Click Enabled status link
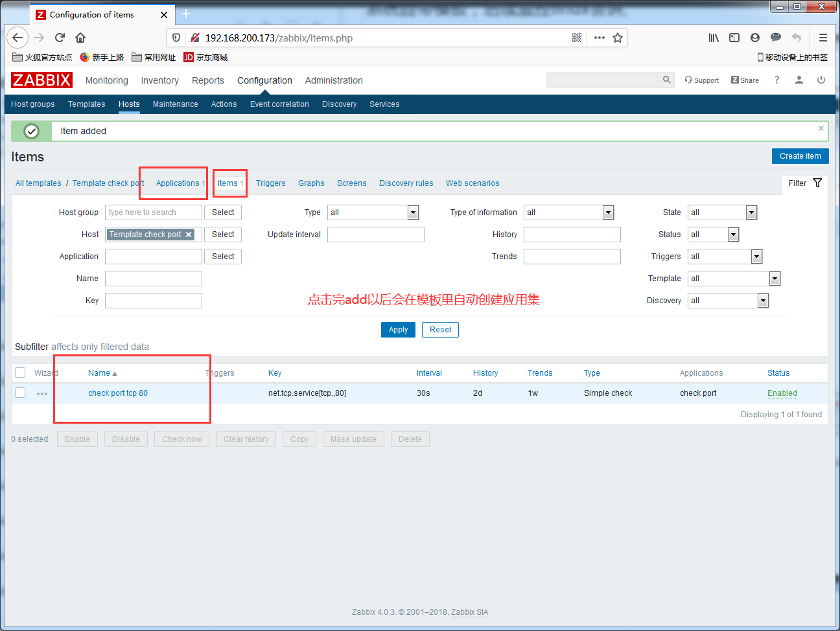This screenshot has width=840, height=631. tap(782, 393)
